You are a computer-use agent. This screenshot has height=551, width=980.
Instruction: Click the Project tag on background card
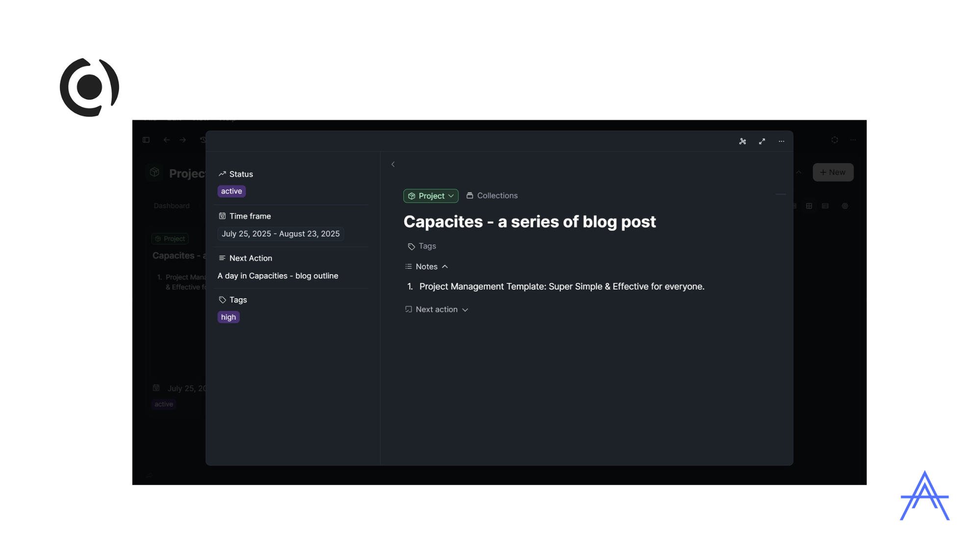170,239
